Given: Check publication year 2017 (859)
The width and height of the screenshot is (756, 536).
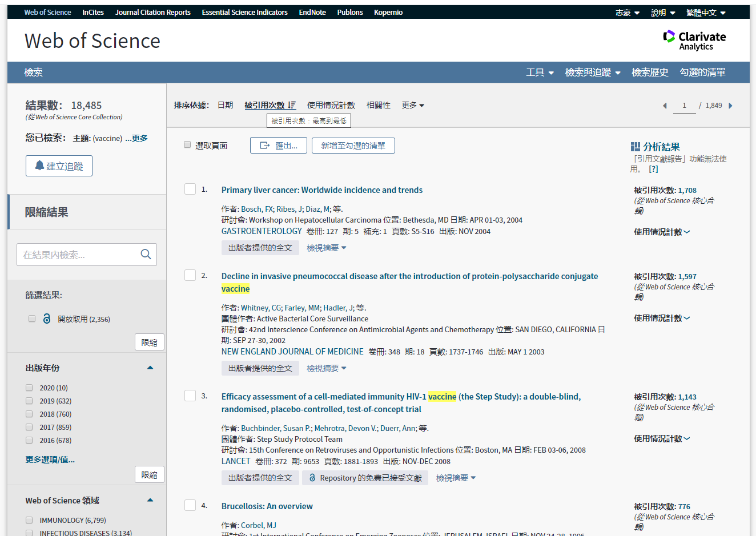Looking at the screenshot, I should [x=29, y=427].
